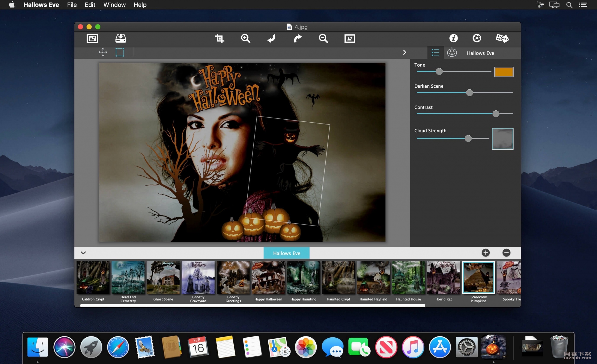Remove preset with the minus button
The image size is (597, 364).
point(506,253)
